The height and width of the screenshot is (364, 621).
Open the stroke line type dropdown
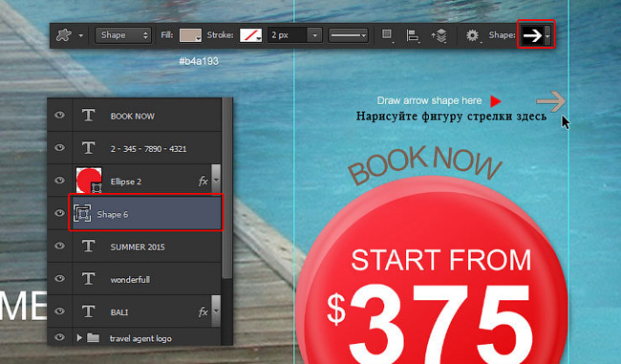348,35
